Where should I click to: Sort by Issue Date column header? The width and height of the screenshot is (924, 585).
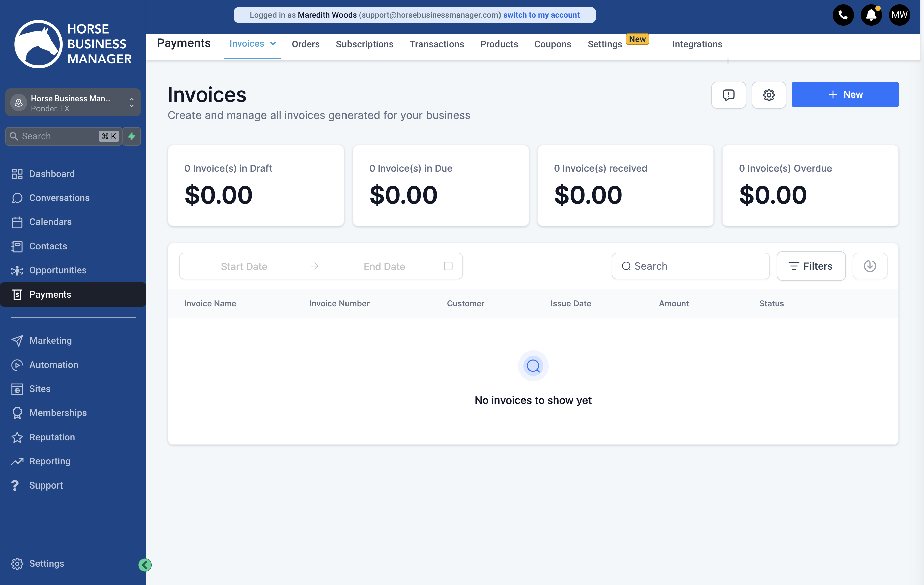point(570,304)
